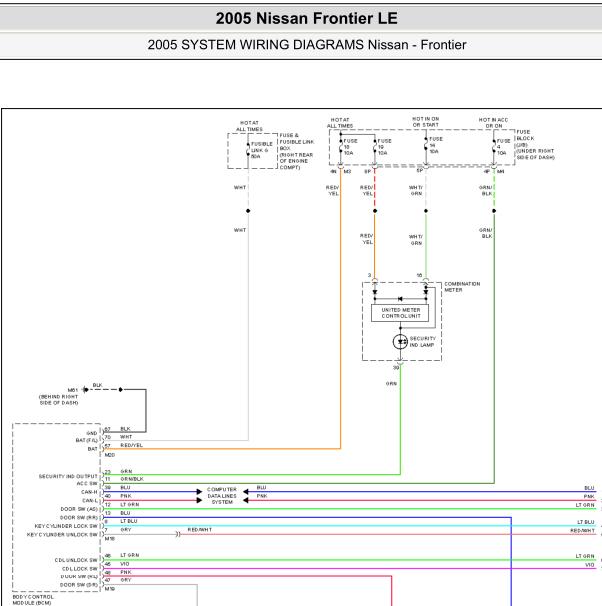Click the "2005 SYSTEM WIRING DIAGRAMS Nissan - Frontier" subtitle
Image resolution: width=602 pixels, height=606 pixels.
coord(306,45)
